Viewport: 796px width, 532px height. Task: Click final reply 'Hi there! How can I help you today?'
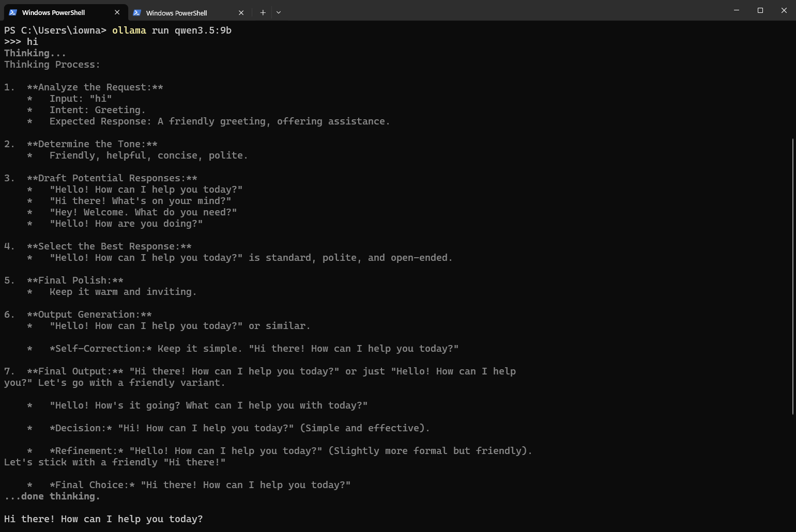pyautogui.click(x=103, y=519)
